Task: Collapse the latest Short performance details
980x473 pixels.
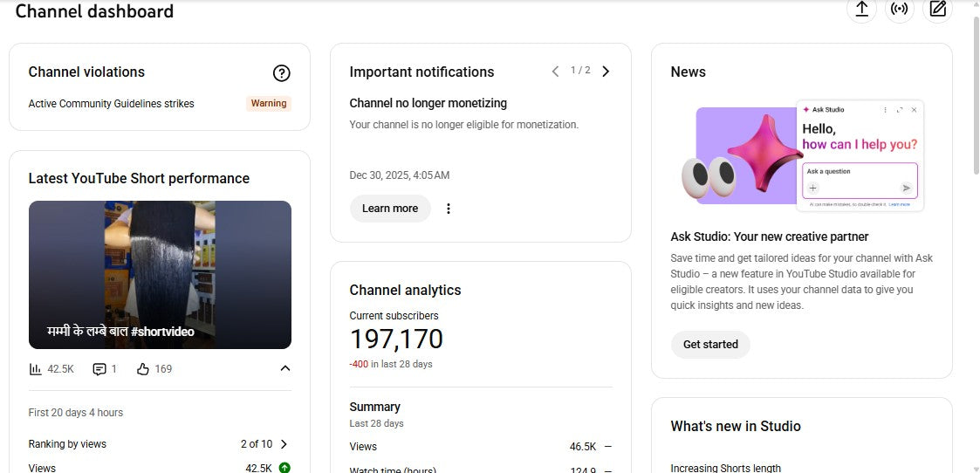Action: (x=284, y=368)
